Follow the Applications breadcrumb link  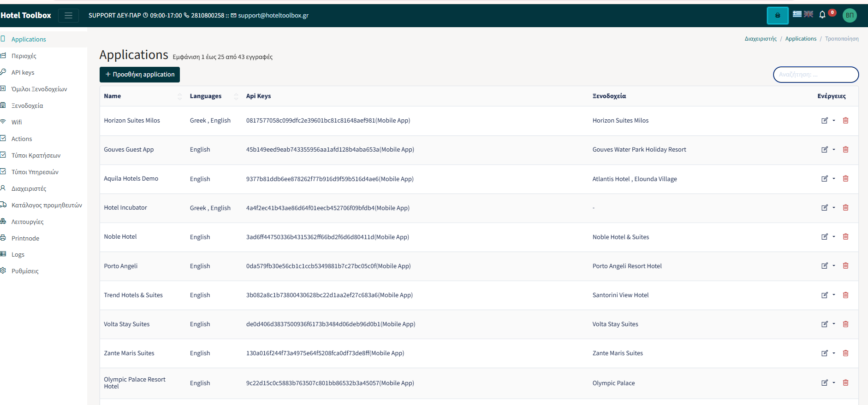801,39
